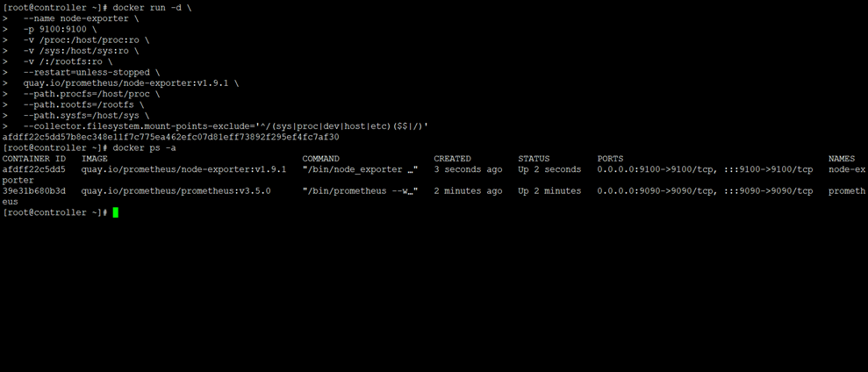Click the PORTS column header

tap(611, 159)
